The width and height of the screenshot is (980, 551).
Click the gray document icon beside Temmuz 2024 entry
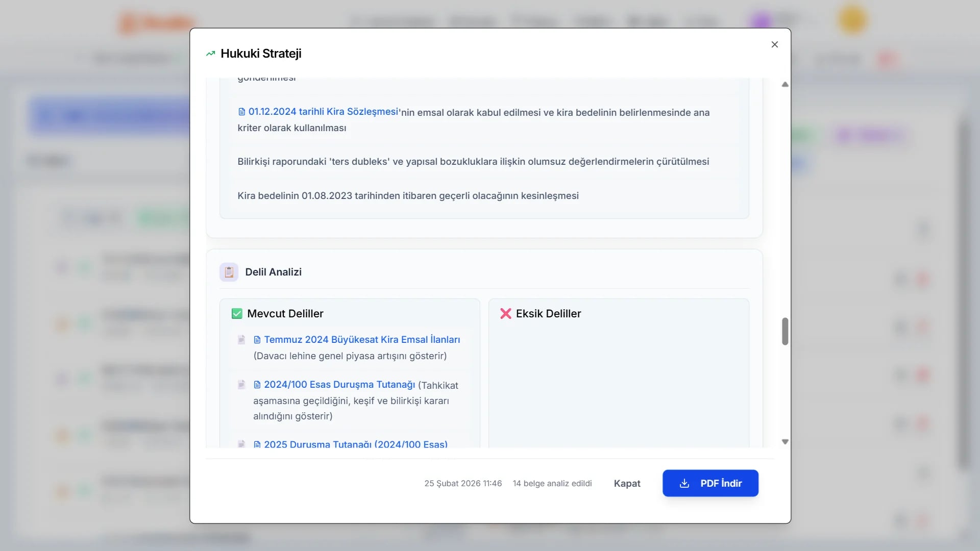click(241, 340)
